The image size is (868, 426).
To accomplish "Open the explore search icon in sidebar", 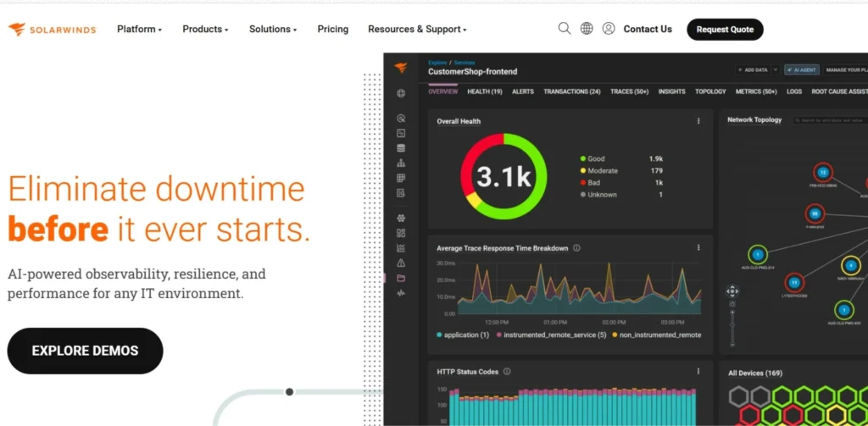I will [401, 119].
